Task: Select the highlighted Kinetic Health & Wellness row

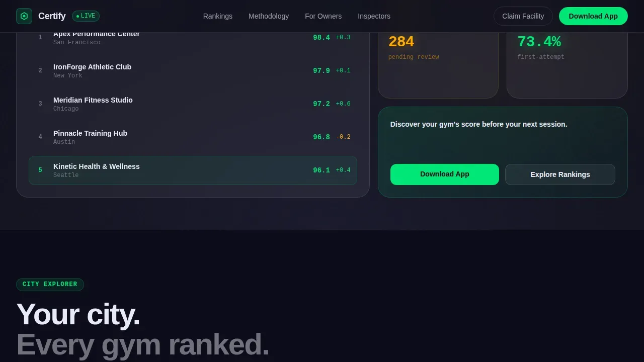Action: [193, 170]
